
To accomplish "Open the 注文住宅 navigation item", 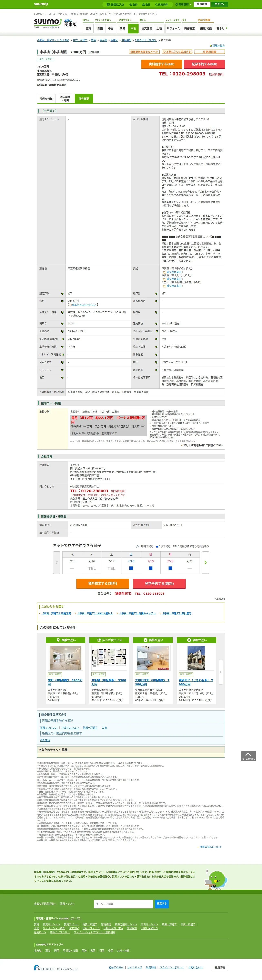I will tap(147, 29).
